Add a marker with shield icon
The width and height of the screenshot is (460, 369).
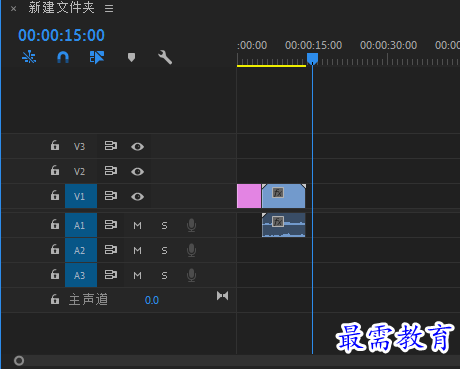[131, 57]
